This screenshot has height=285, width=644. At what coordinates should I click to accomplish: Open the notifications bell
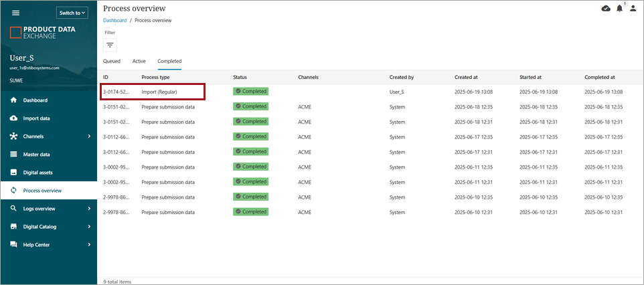619,8
